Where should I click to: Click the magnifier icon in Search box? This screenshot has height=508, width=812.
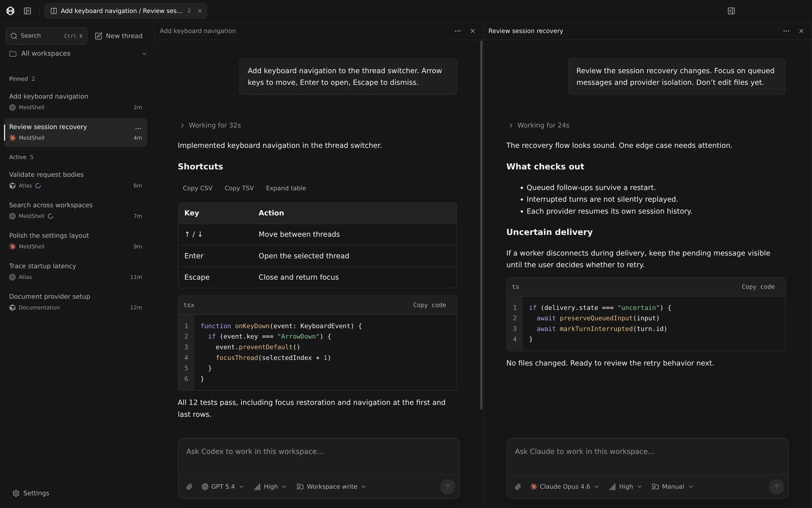pos(14,36)
